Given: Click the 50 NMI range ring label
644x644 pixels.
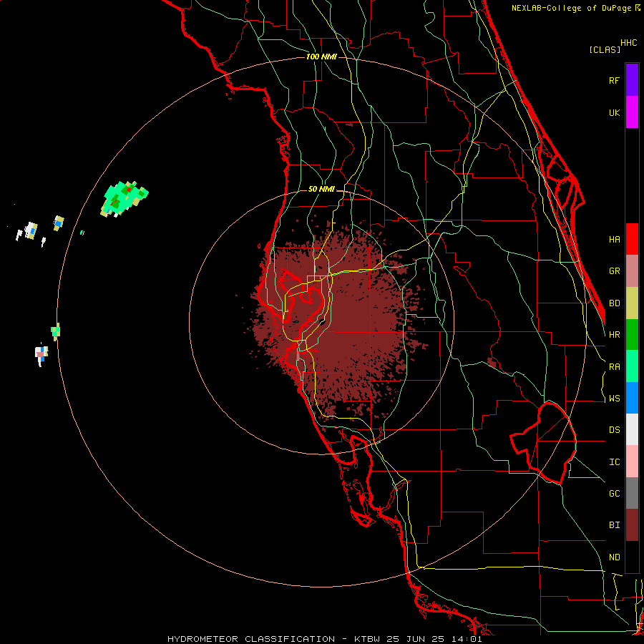Looking at the screenshot, I should (x=321, y=189).
